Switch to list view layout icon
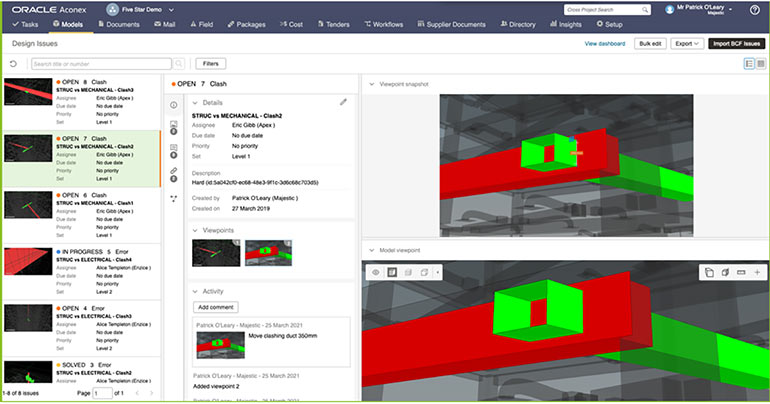 tap(749, 64)
